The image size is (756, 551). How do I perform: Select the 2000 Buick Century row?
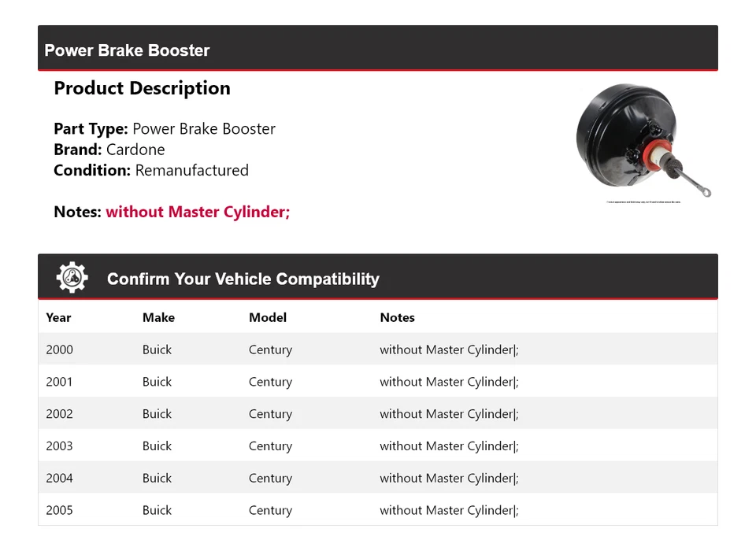tap(378, 349)
